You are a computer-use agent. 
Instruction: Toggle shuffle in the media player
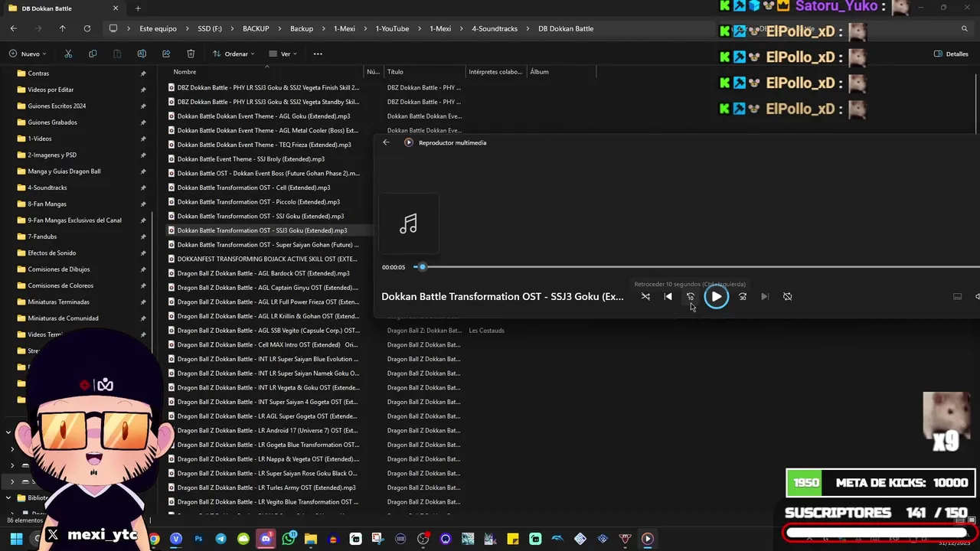(645, 297)
